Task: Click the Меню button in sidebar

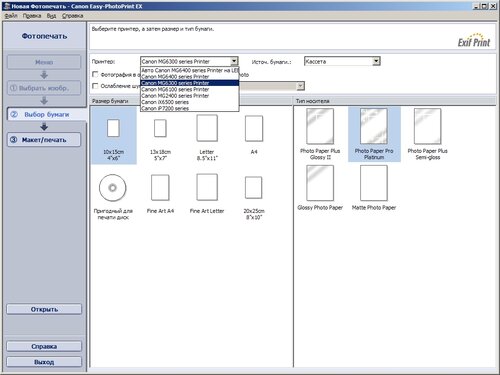Action: (x=44, y=62)
